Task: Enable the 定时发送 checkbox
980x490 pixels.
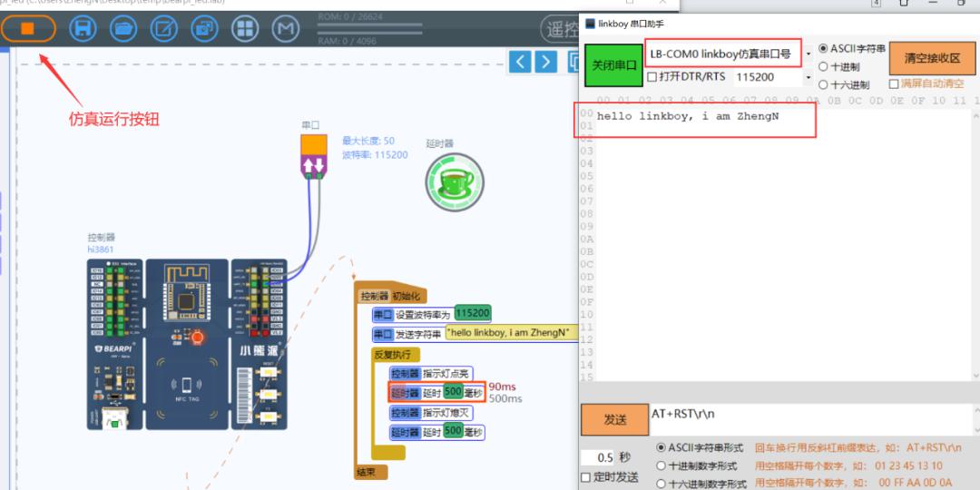Action: click(x=585, y=477)
